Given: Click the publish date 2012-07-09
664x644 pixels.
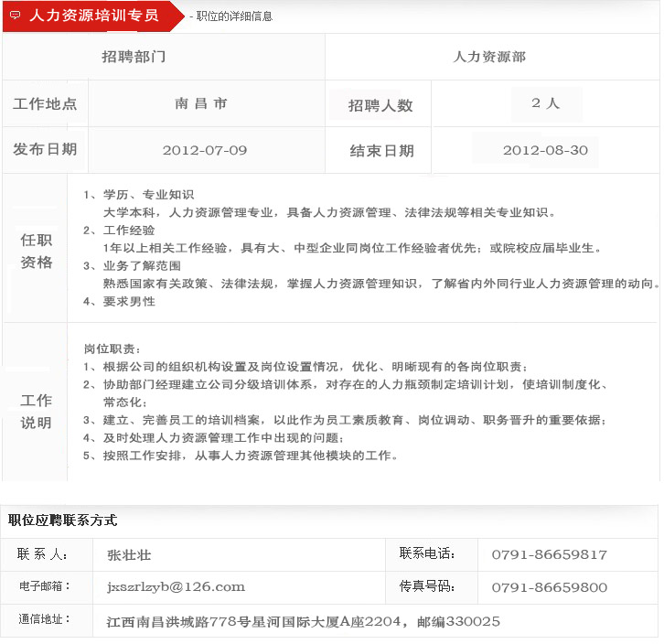Looking at the screenshot, I should 205,150.
